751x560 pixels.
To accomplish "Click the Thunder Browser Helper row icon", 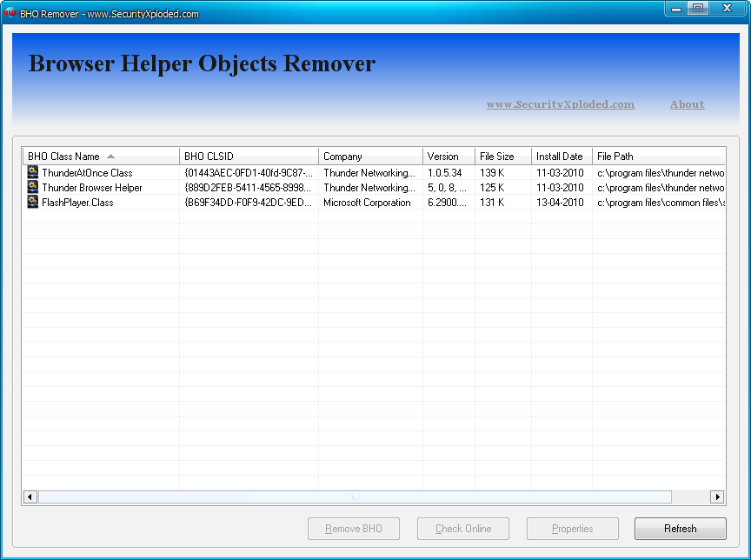I will [33, 188].
